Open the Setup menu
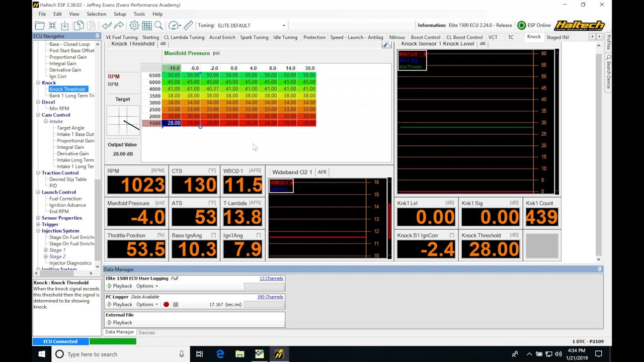 point(120,14)
